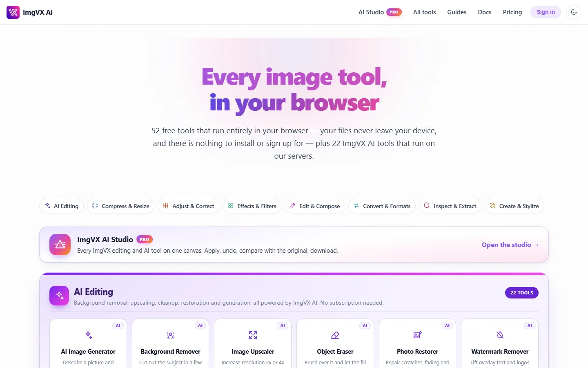View the Pricing page
The image size is (588, 368).
tap(512, 12)
